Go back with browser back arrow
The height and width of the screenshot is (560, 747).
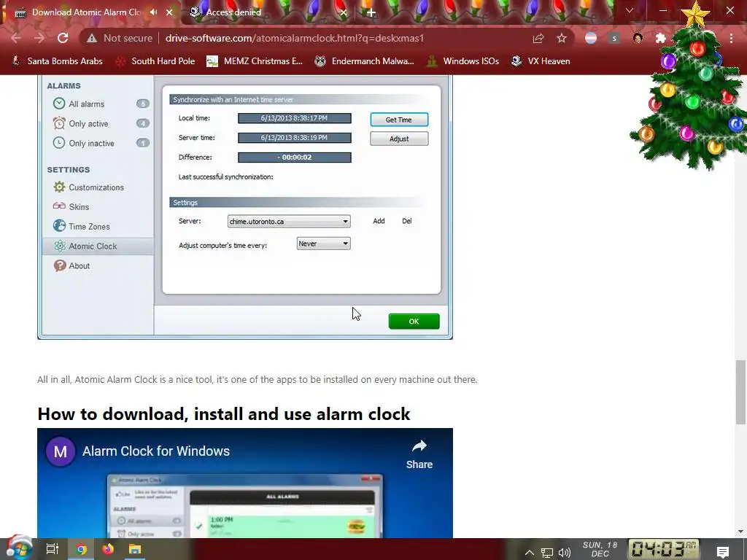coord(16,38)
